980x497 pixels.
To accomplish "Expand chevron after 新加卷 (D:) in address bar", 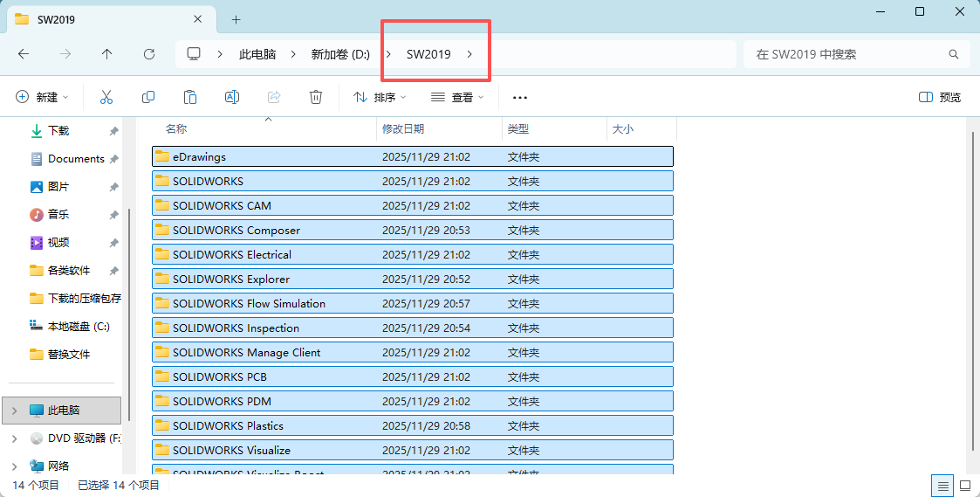I will pyautogui.click(x=388, y=54).
